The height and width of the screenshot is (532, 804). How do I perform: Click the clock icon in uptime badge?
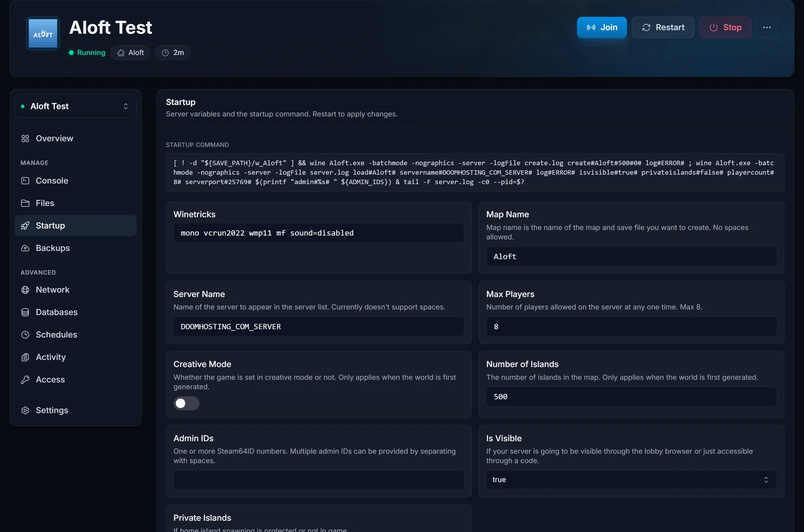coord(165,53)
